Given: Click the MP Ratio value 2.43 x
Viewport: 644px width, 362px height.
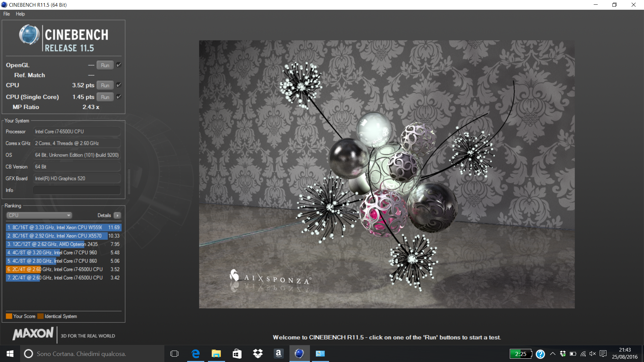Looking at the screenshot, I should 91,107.
